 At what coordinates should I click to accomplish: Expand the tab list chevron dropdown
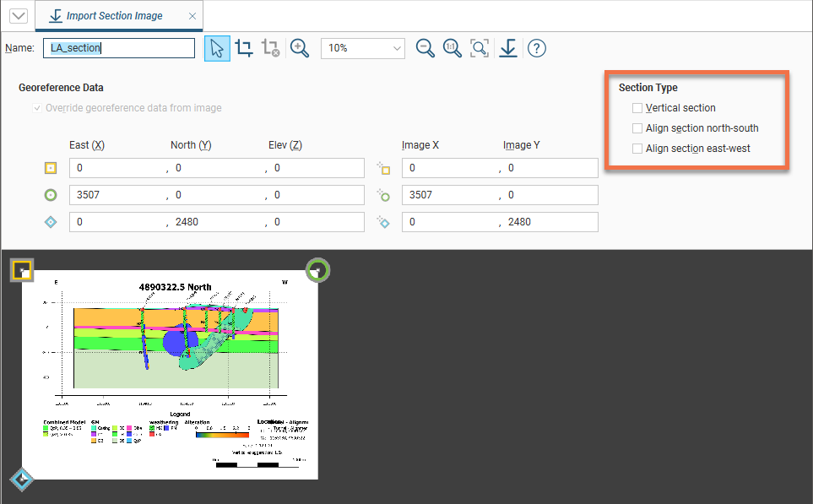pos(18,16)
